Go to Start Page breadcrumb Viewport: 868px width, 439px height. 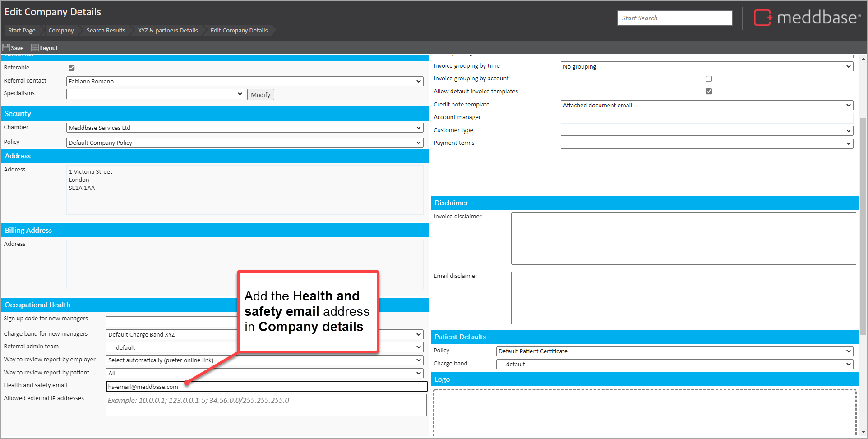[22, 31]
